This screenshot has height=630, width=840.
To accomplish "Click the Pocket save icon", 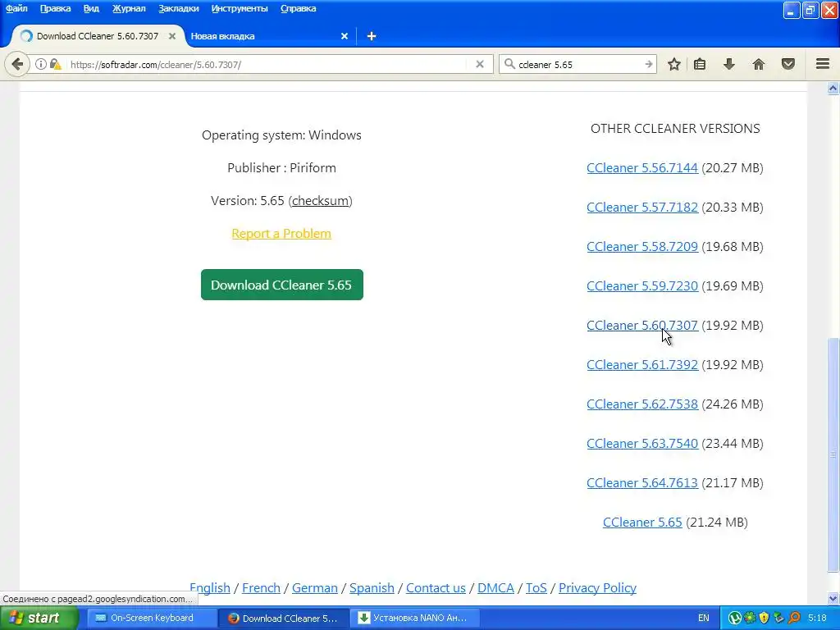I will [788, 64].
